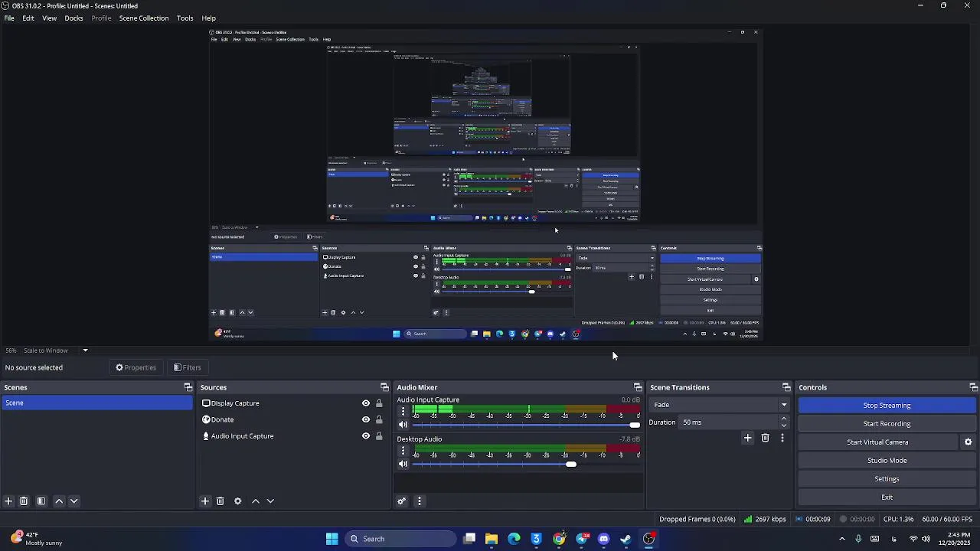Open transition properties three-dot menu
The height and width of the screenshot is (551, 980).
pos(782,438)
